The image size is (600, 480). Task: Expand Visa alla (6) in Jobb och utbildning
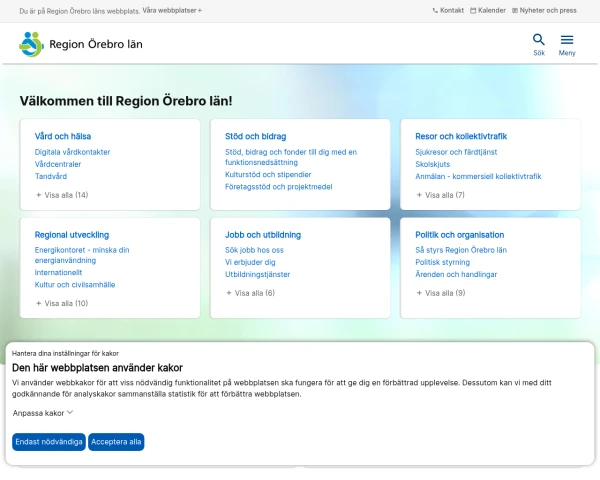[250, 293]
